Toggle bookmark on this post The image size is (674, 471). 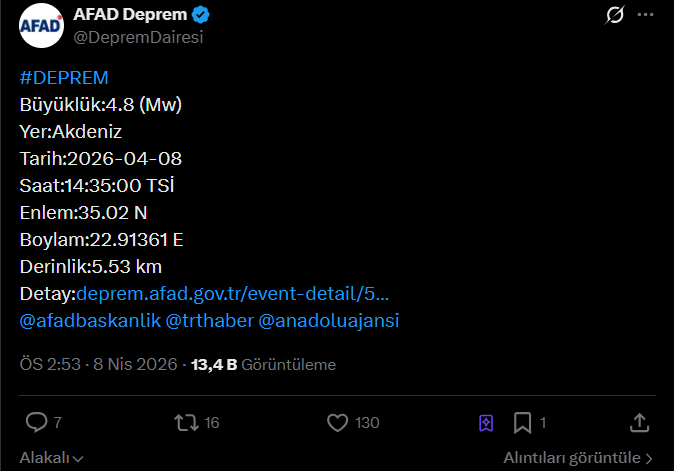tap(522, 423)
